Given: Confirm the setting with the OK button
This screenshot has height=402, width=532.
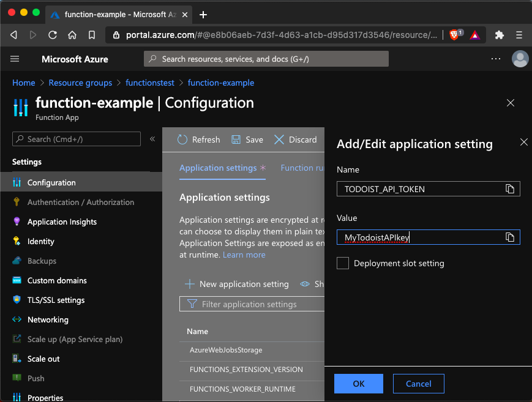Looking at the screenshot, I should 358,383.
